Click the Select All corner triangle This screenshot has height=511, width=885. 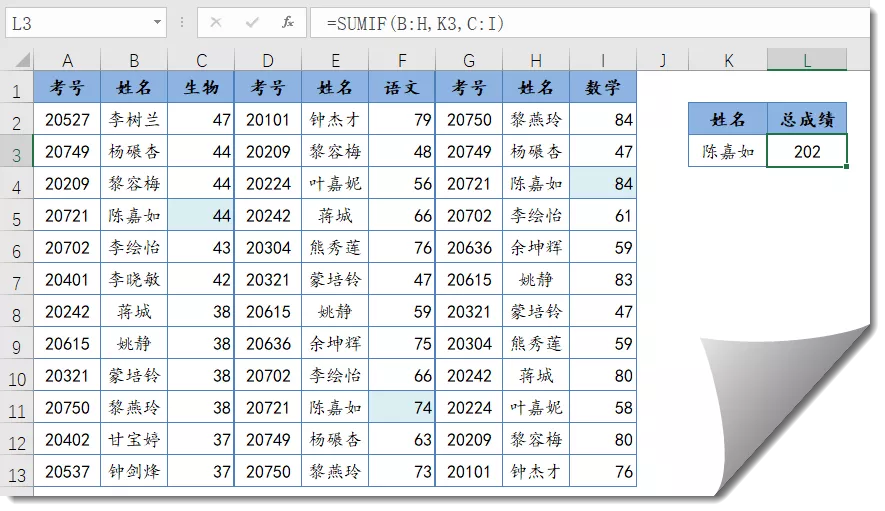coord(20,61)
